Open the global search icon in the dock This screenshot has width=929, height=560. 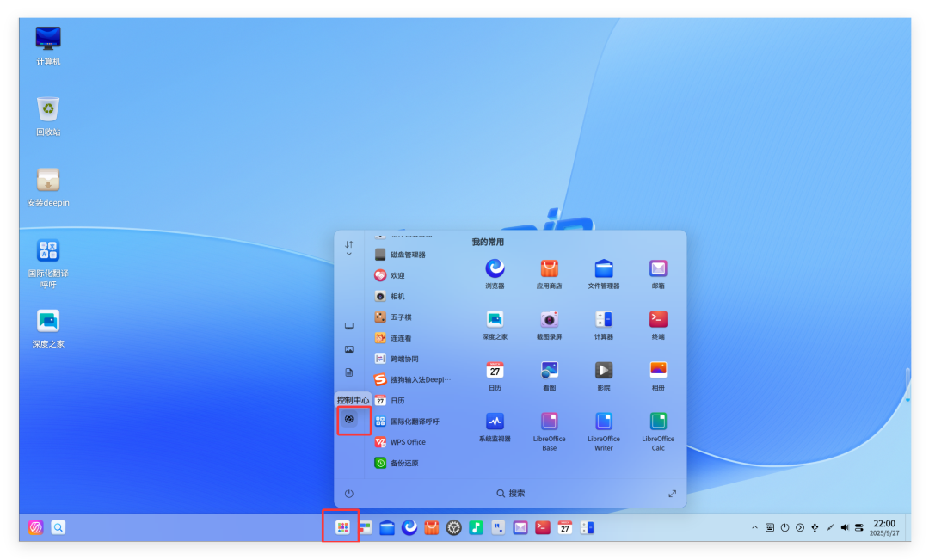click(58, 527)
